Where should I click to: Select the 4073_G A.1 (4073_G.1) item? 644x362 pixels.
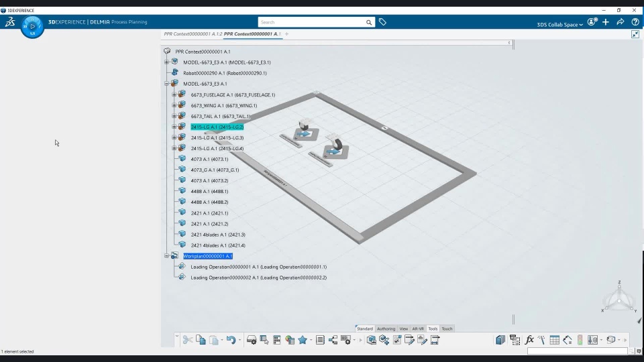pos(215,170)
